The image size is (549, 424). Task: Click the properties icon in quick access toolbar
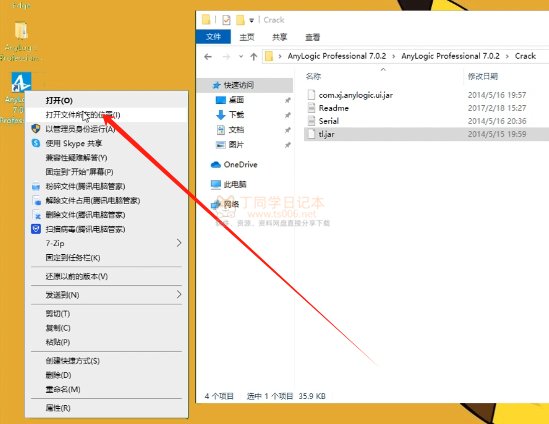(227, 20)
